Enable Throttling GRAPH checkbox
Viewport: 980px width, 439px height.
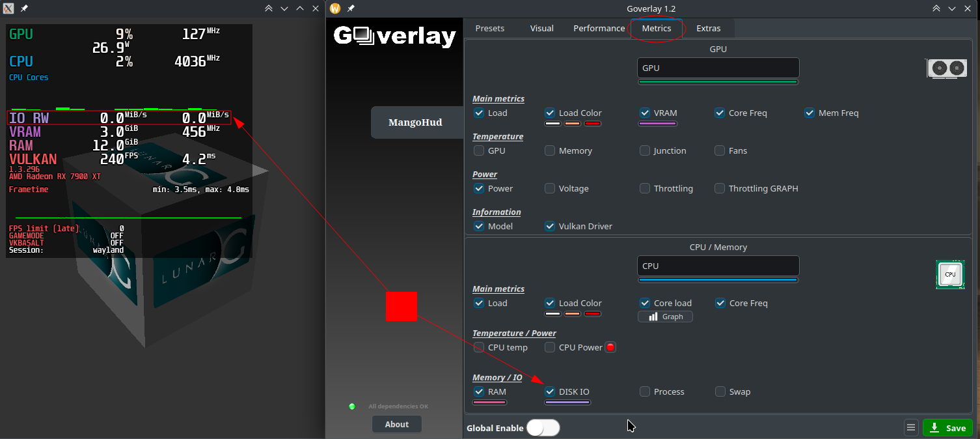720,188
